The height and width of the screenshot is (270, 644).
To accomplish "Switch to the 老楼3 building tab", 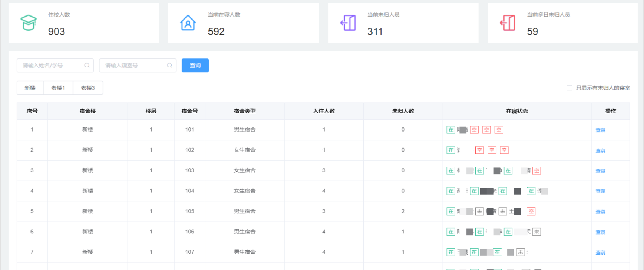I will (x=88, y=88).
